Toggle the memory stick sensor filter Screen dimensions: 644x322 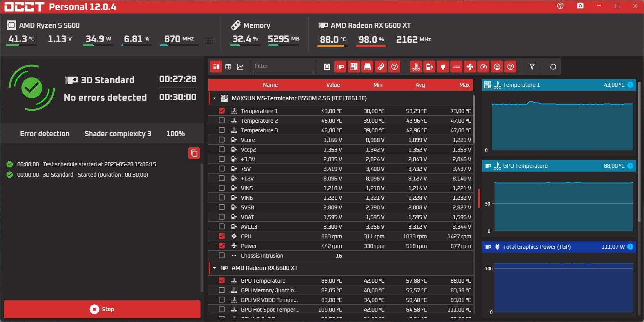(x=381, y=67)
